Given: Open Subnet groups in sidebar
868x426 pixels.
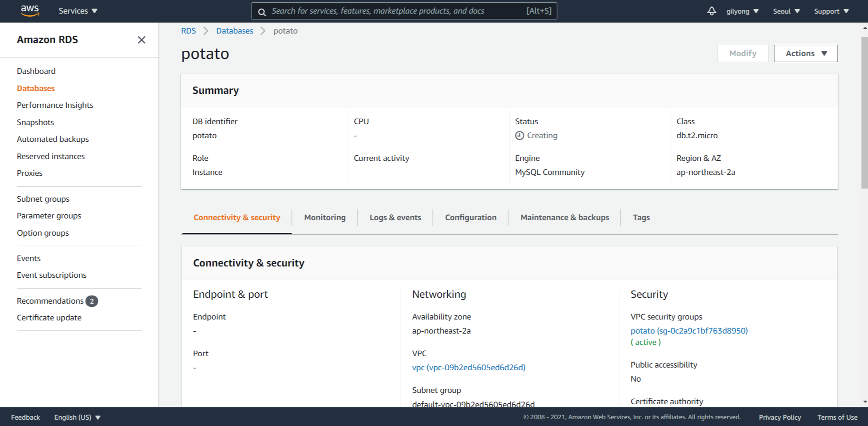Looking at the screenshot, I should coord(43,199).
